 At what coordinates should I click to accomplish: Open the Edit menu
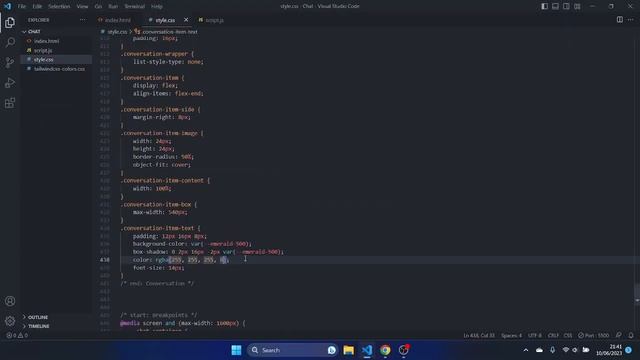(x=37, y=6)
